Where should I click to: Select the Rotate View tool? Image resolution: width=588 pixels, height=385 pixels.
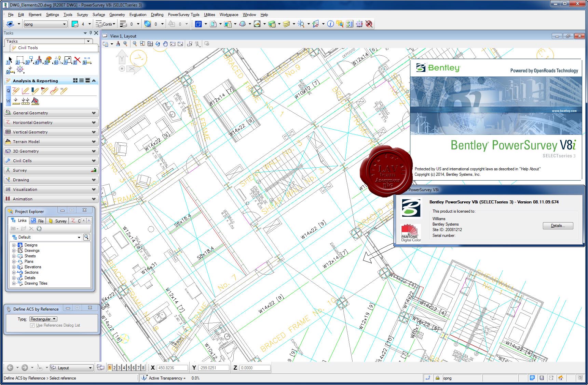158,44
